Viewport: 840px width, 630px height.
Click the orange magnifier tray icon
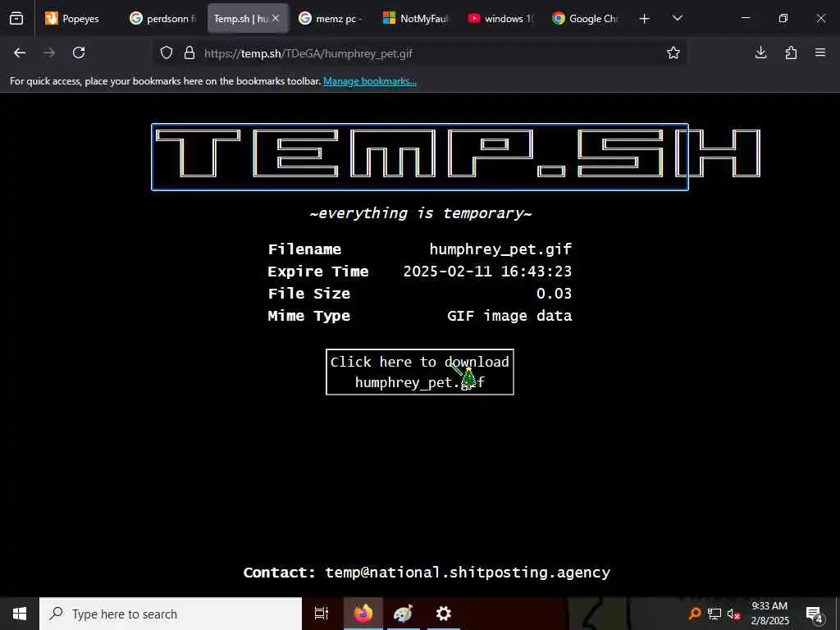pyautogui.click(x=694, y=614)
